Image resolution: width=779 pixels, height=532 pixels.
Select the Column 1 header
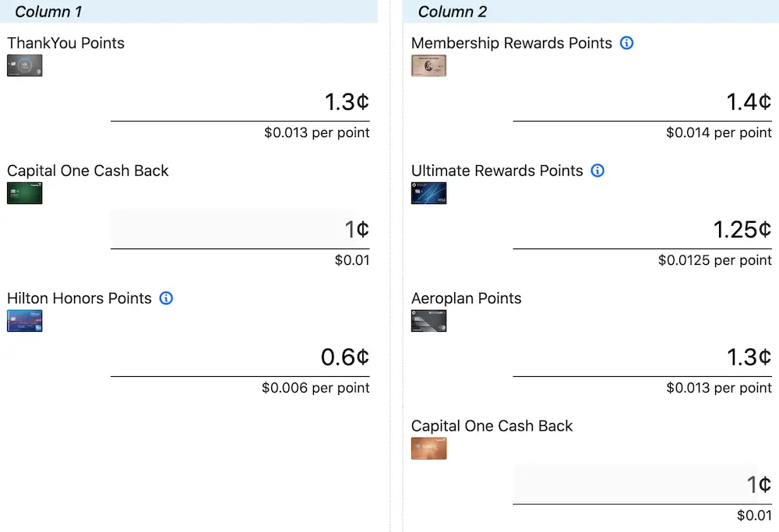[x=189, y=12]
